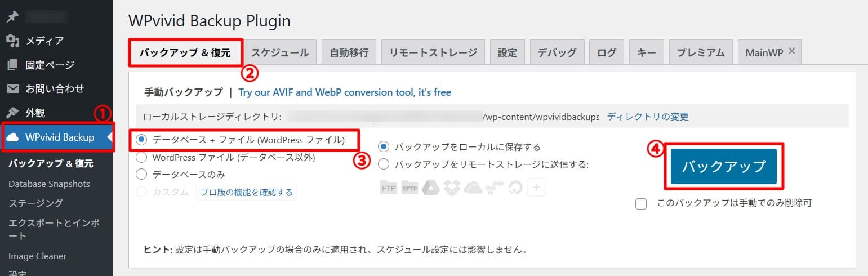Close the MainWP tab with X
The width and height of the screenshot is (868, 276).
click(x=791, y=51)
